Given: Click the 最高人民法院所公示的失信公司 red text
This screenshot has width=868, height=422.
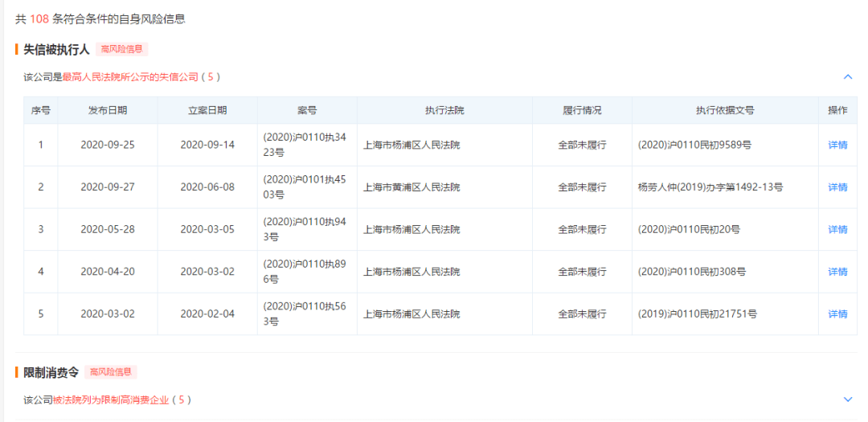Looking at the screenshot, I should coord(130,77).
